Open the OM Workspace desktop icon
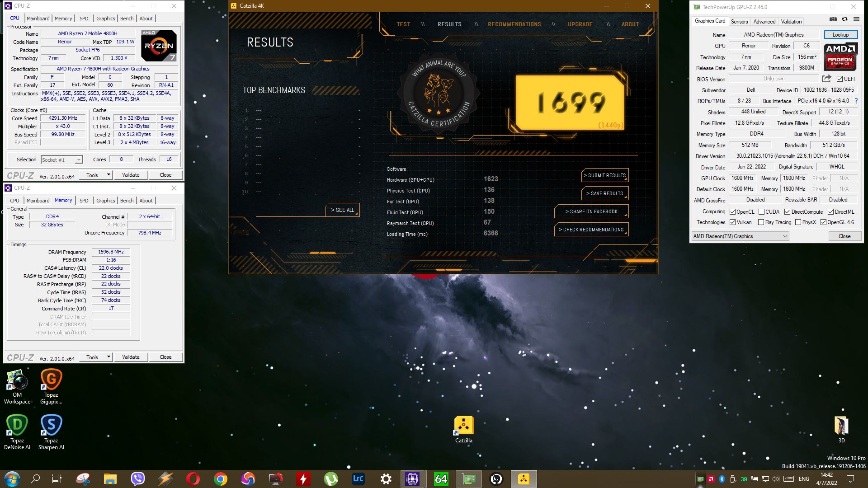This screenshot has width=868, height=488. [17, 387]
